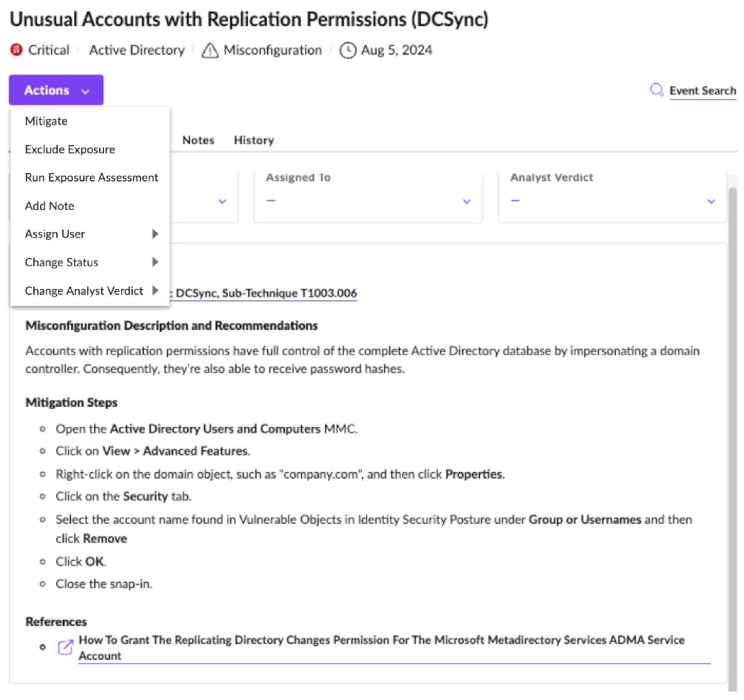The height and width of the screenshot is (700, 744).
Task: Click the Misconfiguration warning triangle icon
Action: click(x=210, y=50)
